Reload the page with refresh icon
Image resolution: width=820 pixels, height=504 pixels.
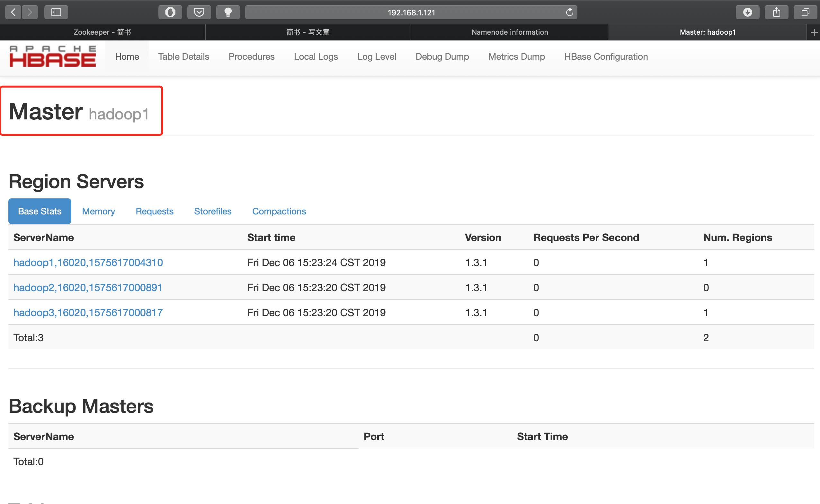569,12
